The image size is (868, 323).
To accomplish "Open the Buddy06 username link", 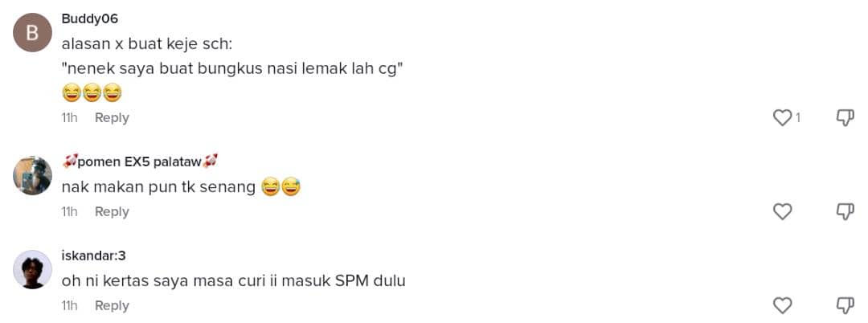I will tap(90, 18).
